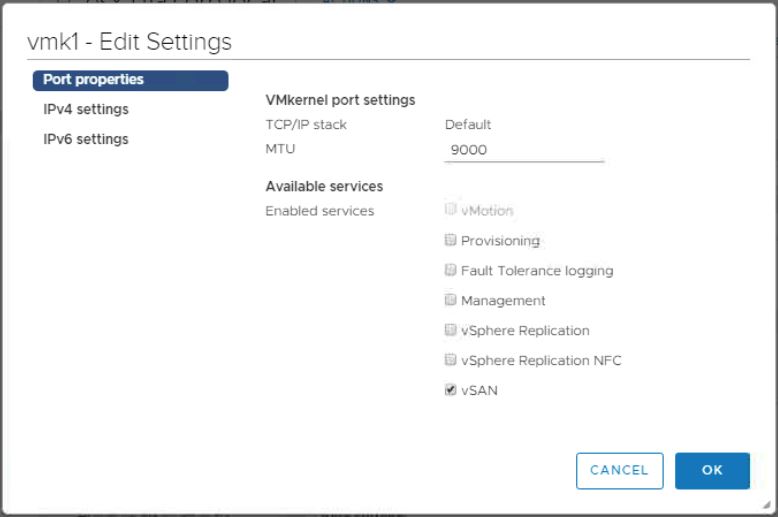778x517 pixels.
Task: Enable Fault Tolerance logging checkbox
Action: coord(451,271)
